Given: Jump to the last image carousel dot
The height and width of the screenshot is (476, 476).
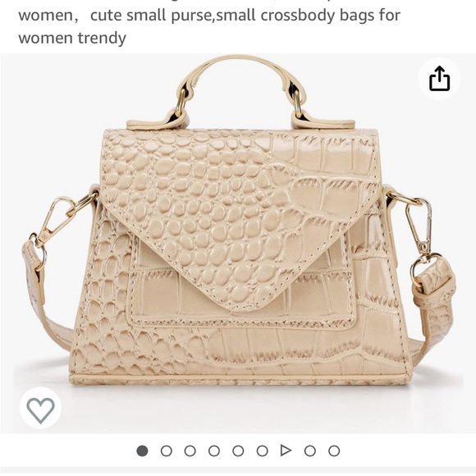Looking at the screenshot, I should coord(334,451).
